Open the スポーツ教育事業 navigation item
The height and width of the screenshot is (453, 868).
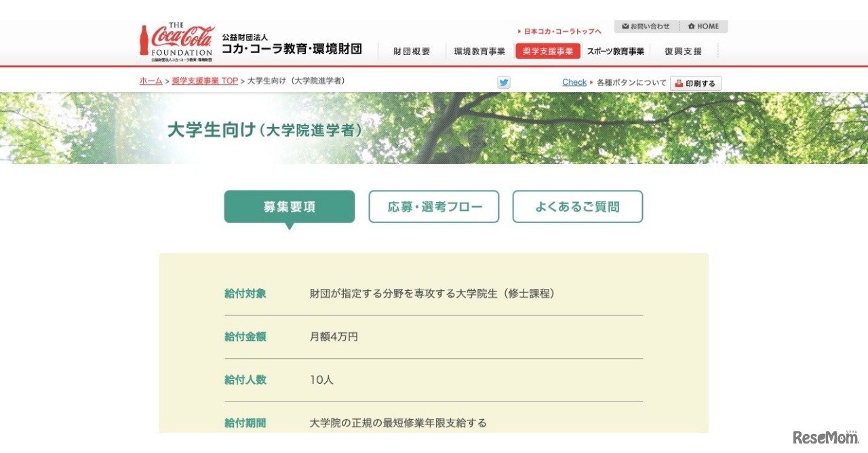[614, 50]
